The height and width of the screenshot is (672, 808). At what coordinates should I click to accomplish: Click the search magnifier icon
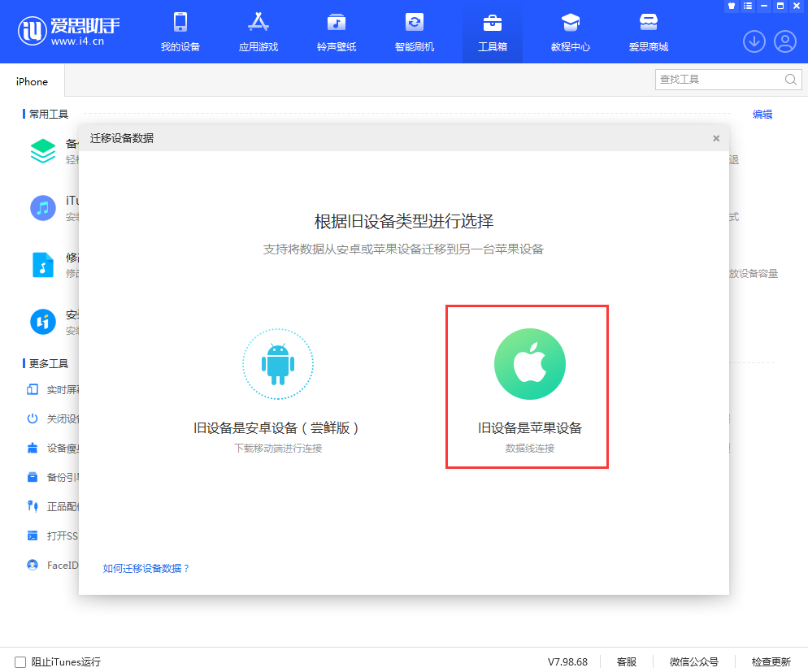coord(790,80)
